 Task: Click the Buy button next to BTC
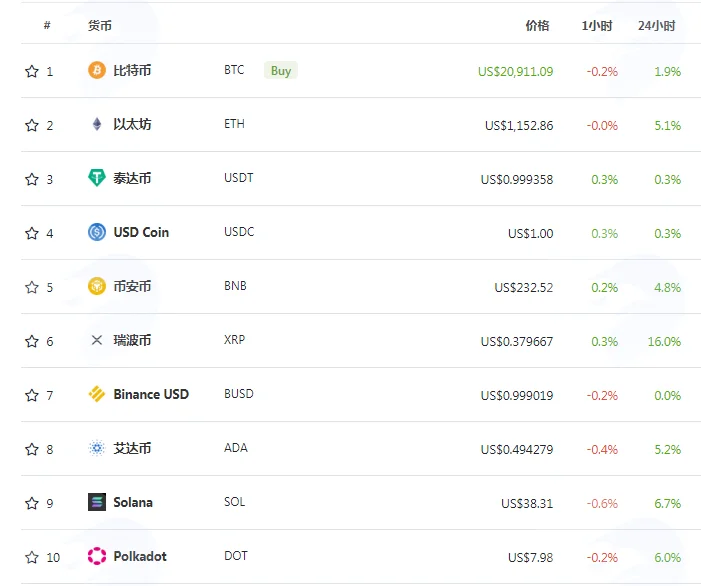(281, 70)
